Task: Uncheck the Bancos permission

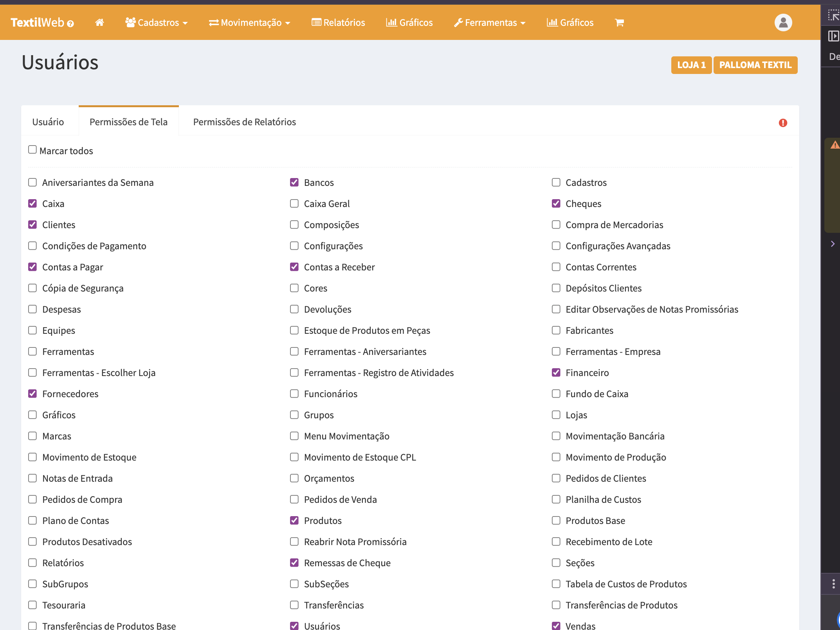Action: click(294, 182)
